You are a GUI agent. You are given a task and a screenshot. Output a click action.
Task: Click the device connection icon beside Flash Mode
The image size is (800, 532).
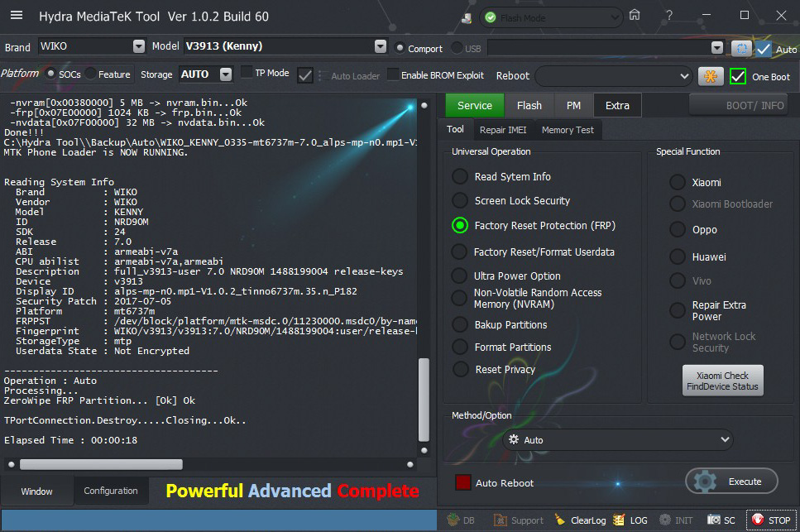coord(467,18)
